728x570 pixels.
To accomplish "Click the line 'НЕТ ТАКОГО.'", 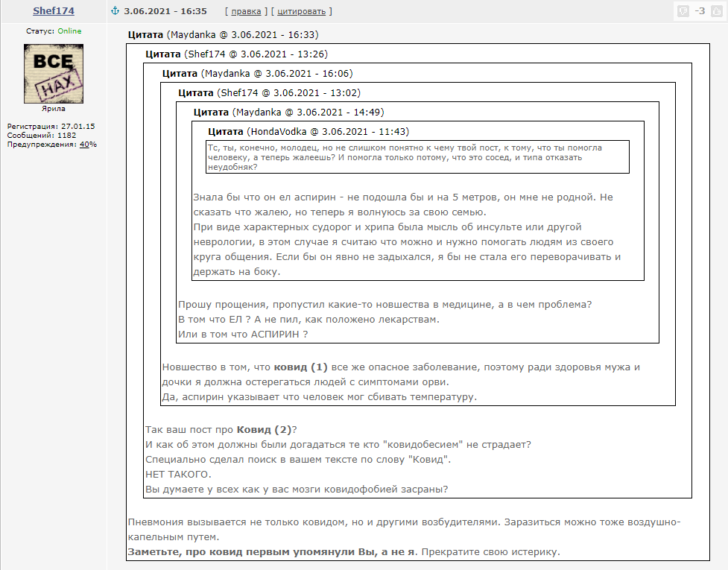I will [x=178, y=475].
